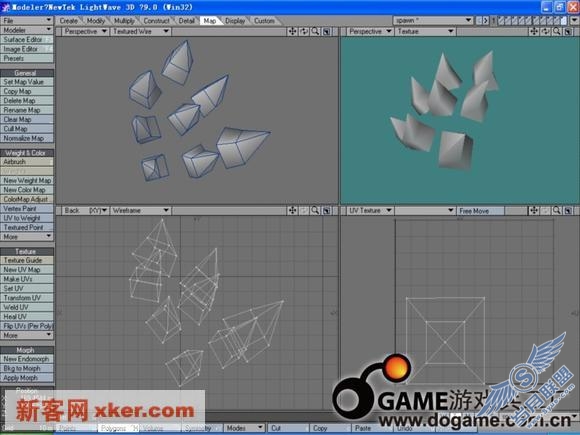Maximize the teal Texture perspective viewport

pos(568,31)
